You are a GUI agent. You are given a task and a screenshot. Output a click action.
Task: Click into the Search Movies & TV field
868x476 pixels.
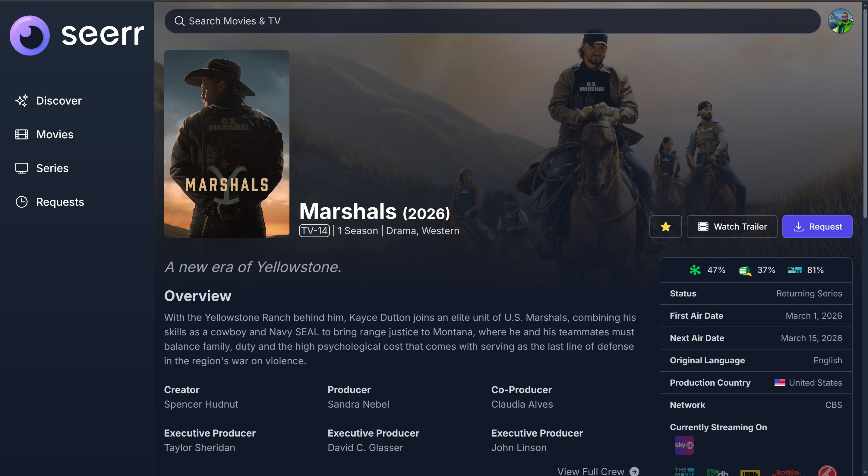tap(492, 21)
